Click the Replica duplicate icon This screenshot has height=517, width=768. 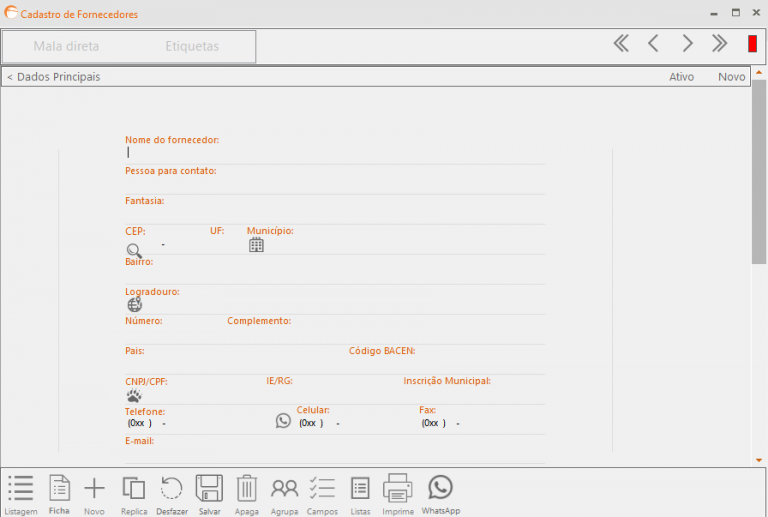tap(133, 489)
